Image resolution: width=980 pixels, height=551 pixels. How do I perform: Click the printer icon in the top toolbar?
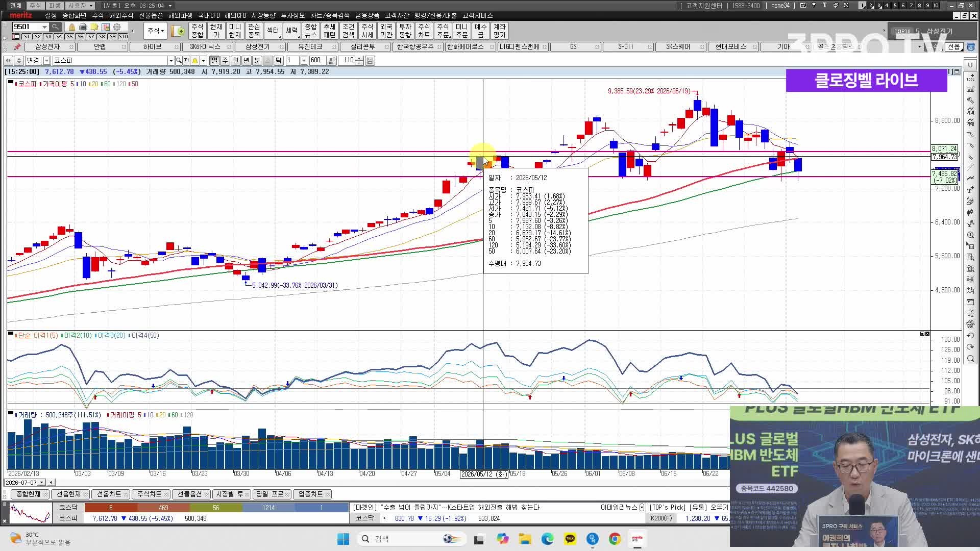[83, 27]
